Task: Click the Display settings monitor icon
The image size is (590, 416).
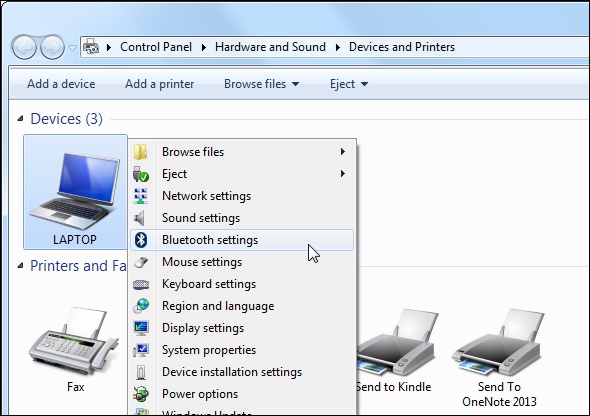Action: 141,328
